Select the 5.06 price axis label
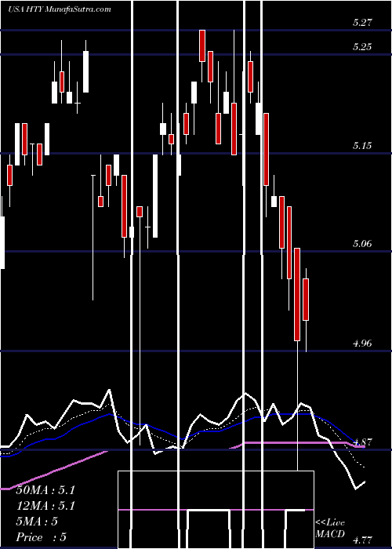 [x=362, y=244]
